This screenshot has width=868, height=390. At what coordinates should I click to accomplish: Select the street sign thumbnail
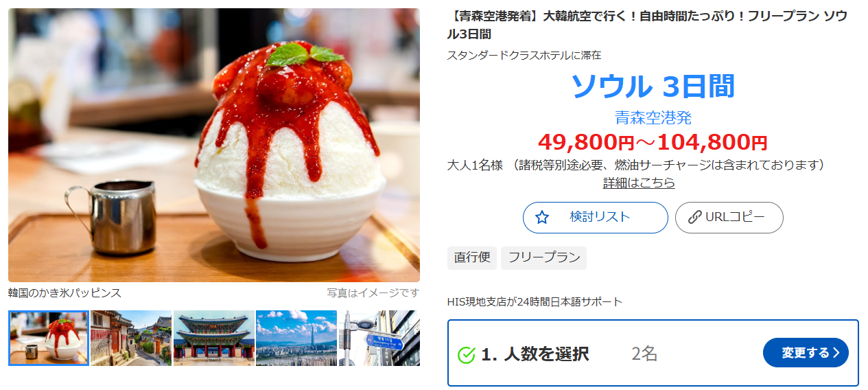point(379,338)
